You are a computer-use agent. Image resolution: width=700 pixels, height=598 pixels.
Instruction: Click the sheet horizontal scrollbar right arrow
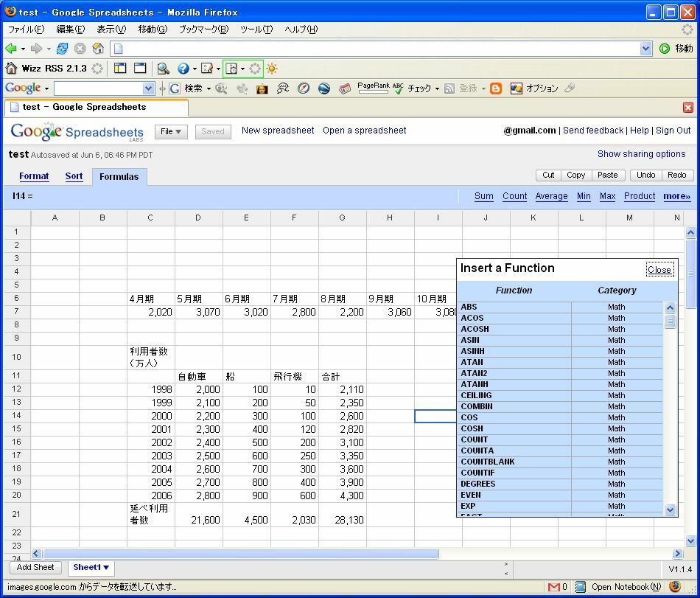pos(677,554)
